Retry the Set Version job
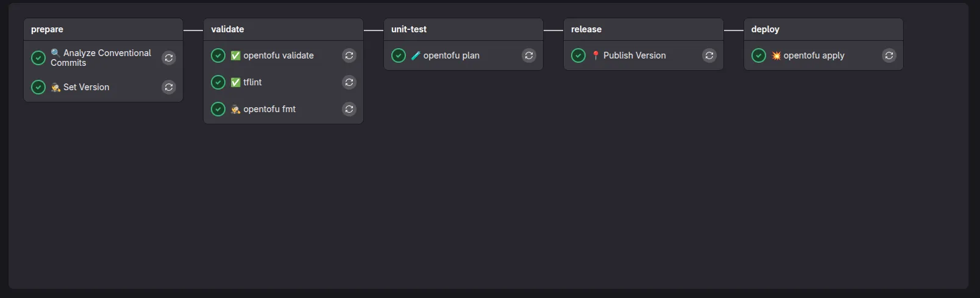Viewport: 980px width, 298px height. [169, 87]
